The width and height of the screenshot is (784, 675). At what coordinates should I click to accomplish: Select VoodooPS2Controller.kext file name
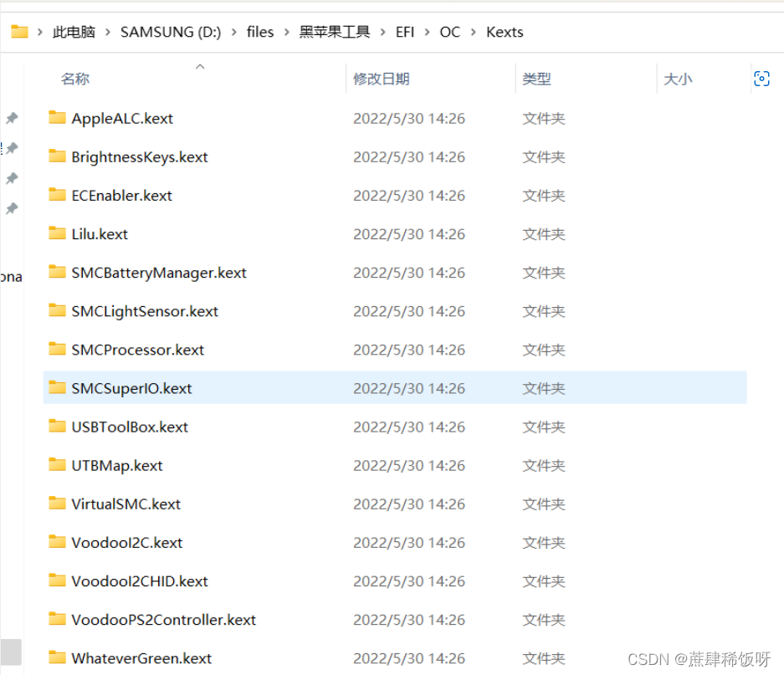click(163, 620)
